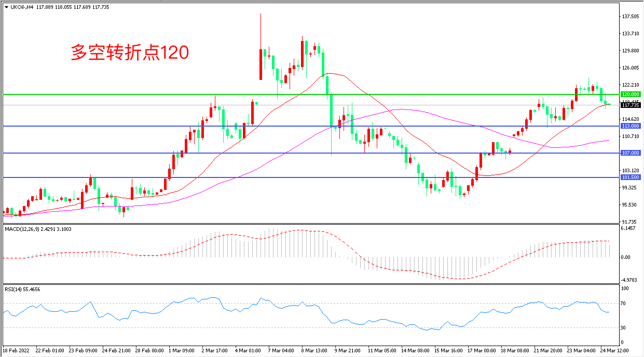Click the 14 Mar 08:00 time axis label
This screenshot has height=357, width=644.
tap(414, 351)
